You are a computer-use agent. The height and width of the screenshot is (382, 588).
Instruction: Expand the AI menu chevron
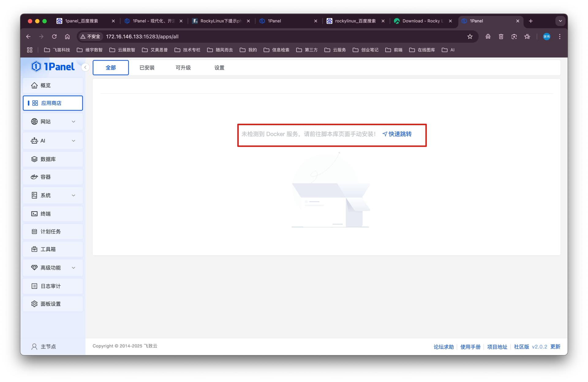coord(73,141)
